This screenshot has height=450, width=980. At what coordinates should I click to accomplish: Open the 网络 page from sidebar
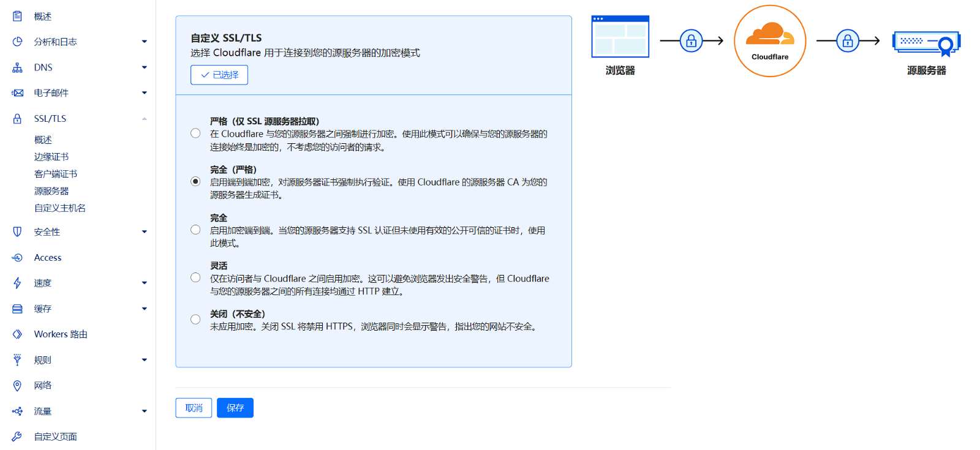(43, 386)
